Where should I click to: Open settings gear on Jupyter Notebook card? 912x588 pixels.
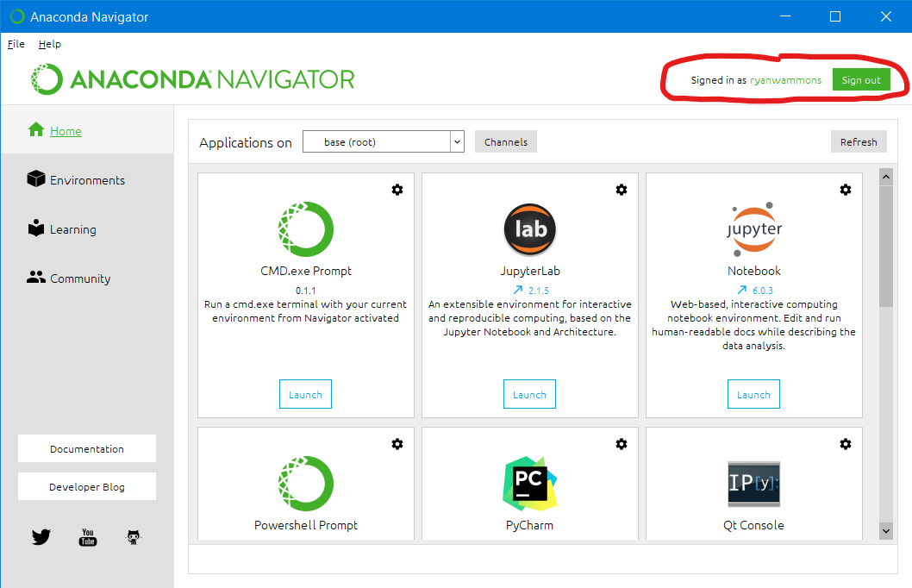(x=846, y=190)
